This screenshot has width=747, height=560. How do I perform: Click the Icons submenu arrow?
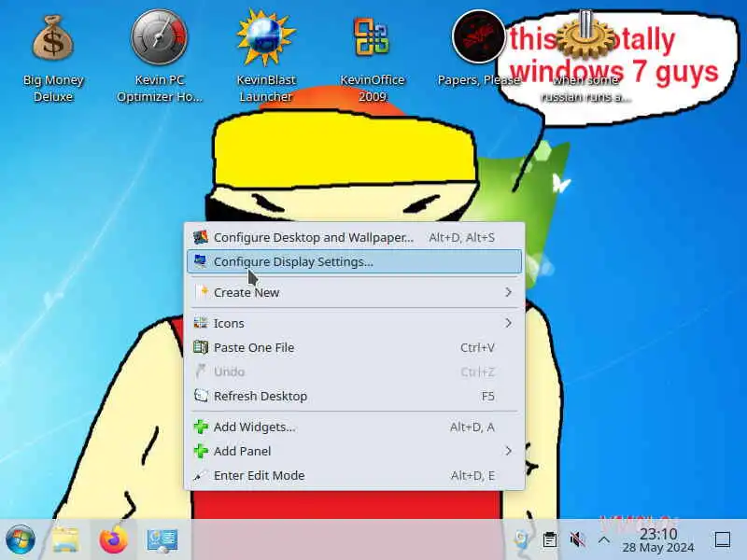[x=508, y=323]
